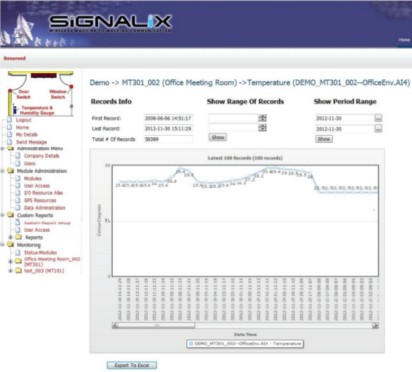Open the GPS Resources tree item
Image resolution: width=412 pixels, height=372 pixels.
(x=40, y=200)
